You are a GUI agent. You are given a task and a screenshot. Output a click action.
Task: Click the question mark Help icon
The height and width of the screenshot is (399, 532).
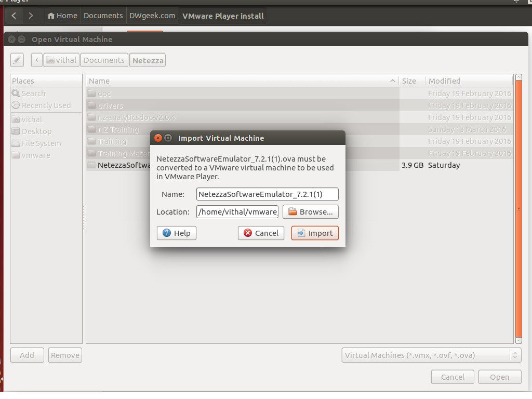(x=167, y=233)
